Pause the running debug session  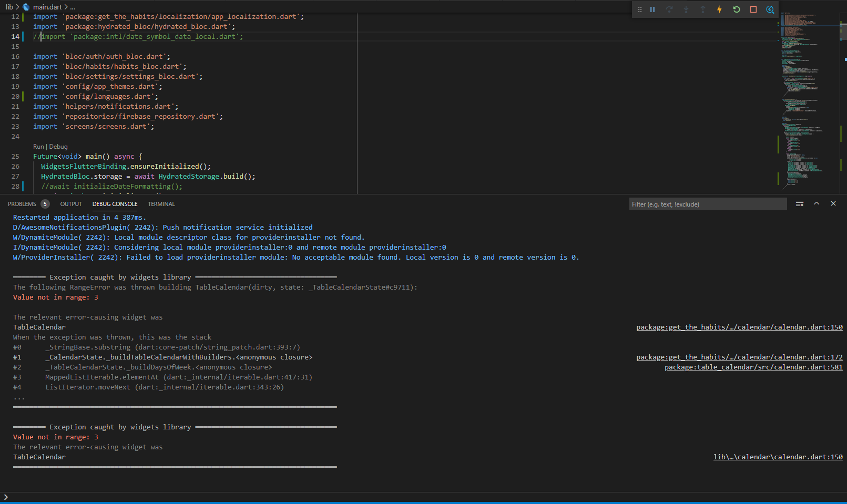click(x=652, y=9)
